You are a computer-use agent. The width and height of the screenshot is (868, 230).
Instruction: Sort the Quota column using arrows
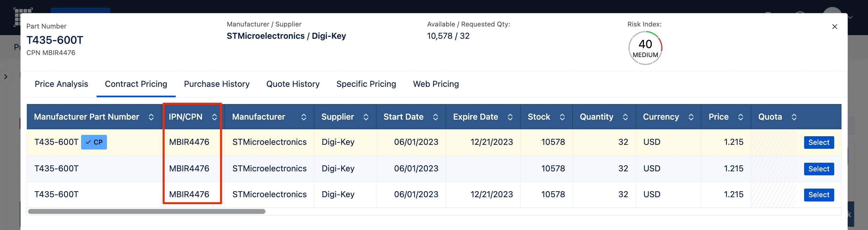tap(794, 117)
